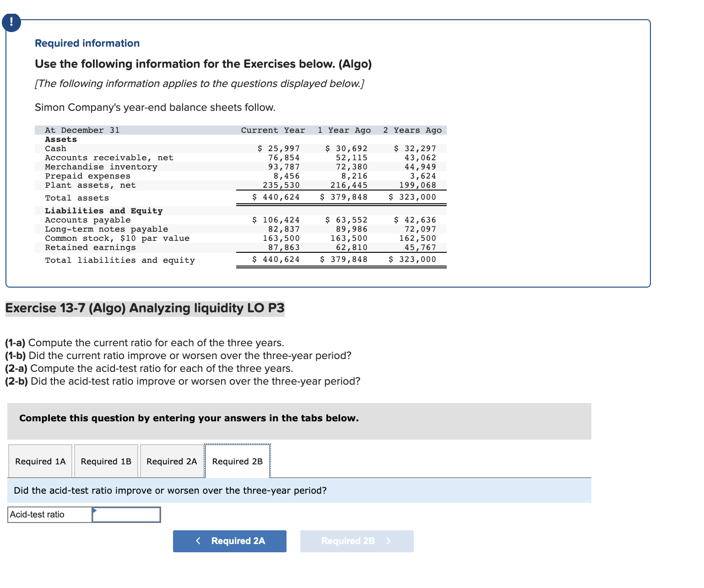Click the 2 Years Ago column header
Viewport: 704px width, 588px height.
pos(412,130)
